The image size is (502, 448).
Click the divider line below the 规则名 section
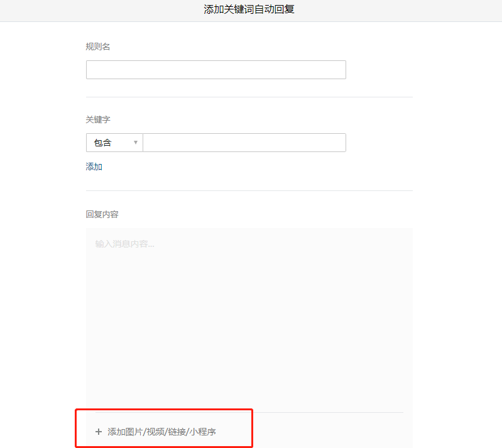[249, 97]
